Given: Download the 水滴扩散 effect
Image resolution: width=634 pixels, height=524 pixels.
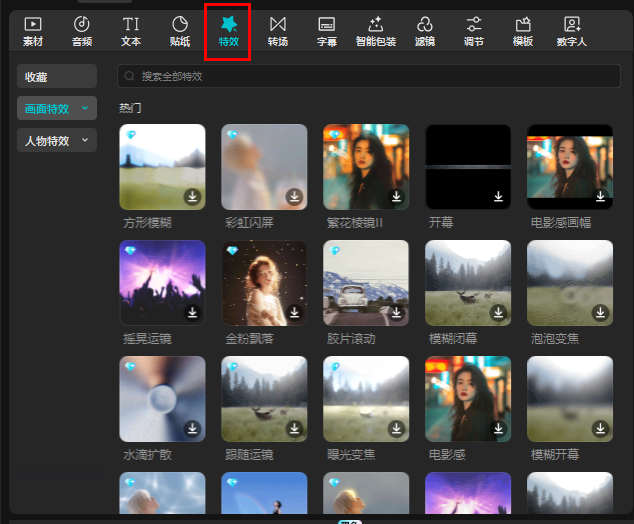Looking at the screenshot, I should coord(192,429).
